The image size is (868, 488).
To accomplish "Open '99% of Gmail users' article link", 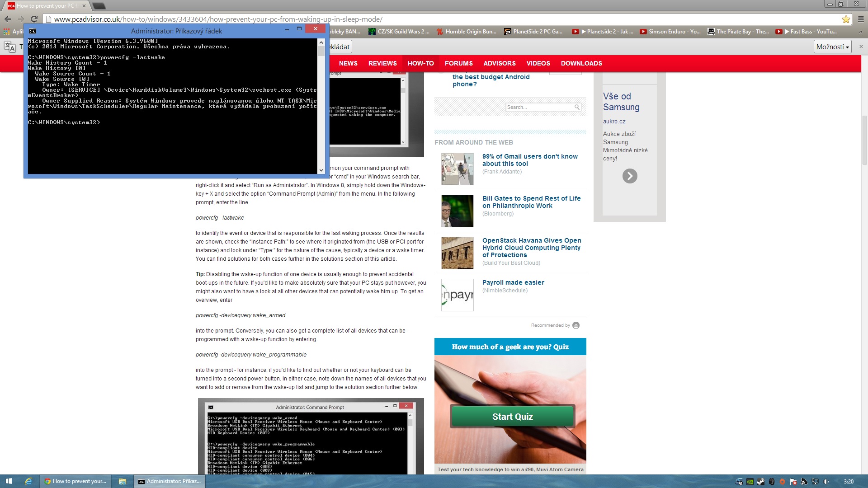I will pos(530,160).
